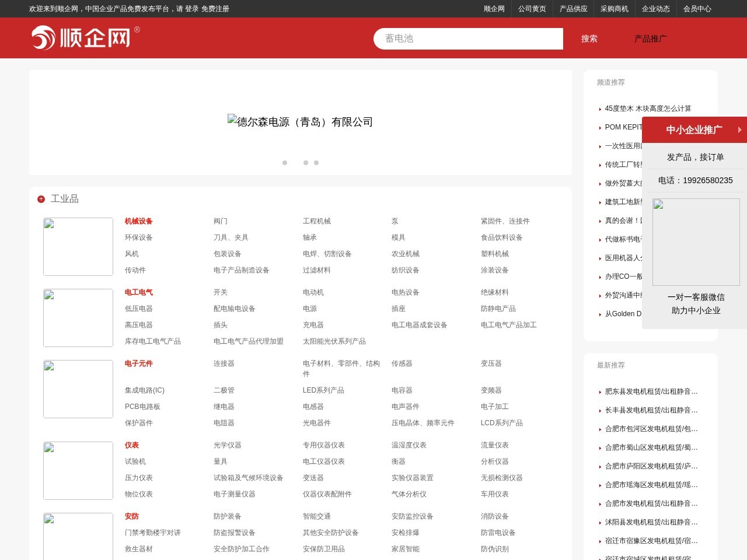Click the 搜索 search button
The height and width of the screenshot is (560, 747).
pyautogui.click(x=588, y=38)
